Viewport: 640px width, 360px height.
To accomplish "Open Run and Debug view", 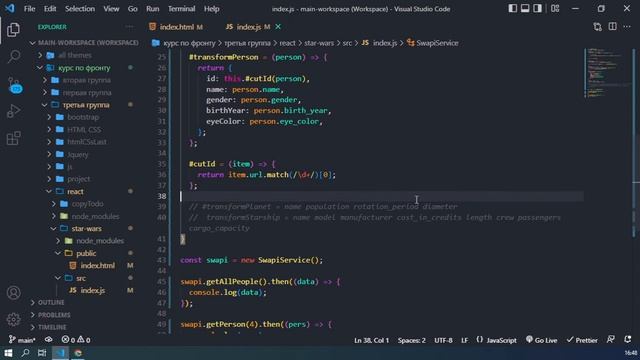I will pyautogui.click(x=13, y=111).
